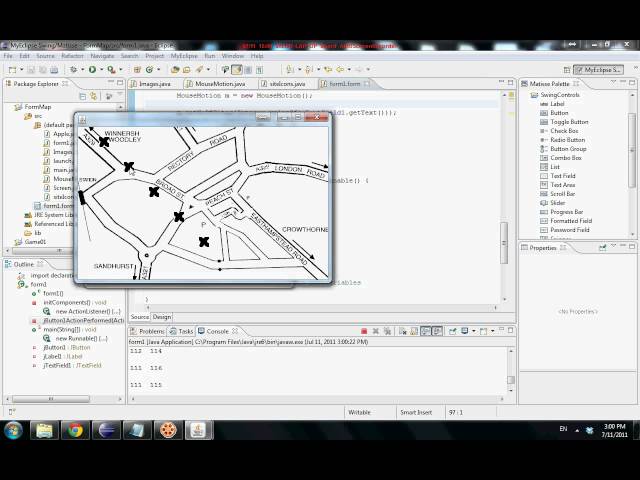Toggle show console when standard output changes

426,331
